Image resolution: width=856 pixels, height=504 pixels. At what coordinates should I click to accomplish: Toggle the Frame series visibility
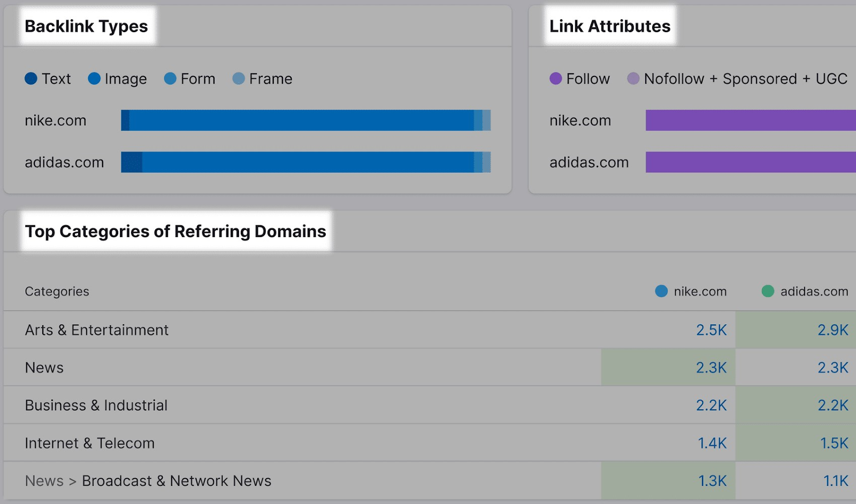click(x=262, y=79)
